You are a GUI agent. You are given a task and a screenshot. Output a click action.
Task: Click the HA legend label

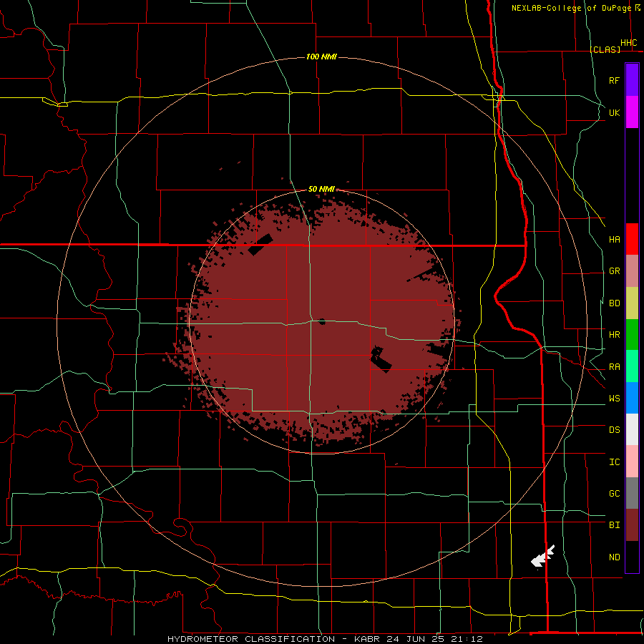pyautogui.click(x=614, y=239)
